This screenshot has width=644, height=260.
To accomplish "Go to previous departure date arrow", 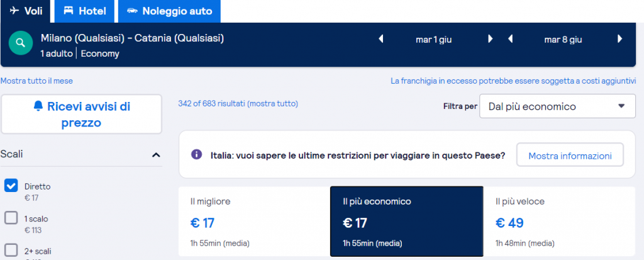I will click(380, 39).
